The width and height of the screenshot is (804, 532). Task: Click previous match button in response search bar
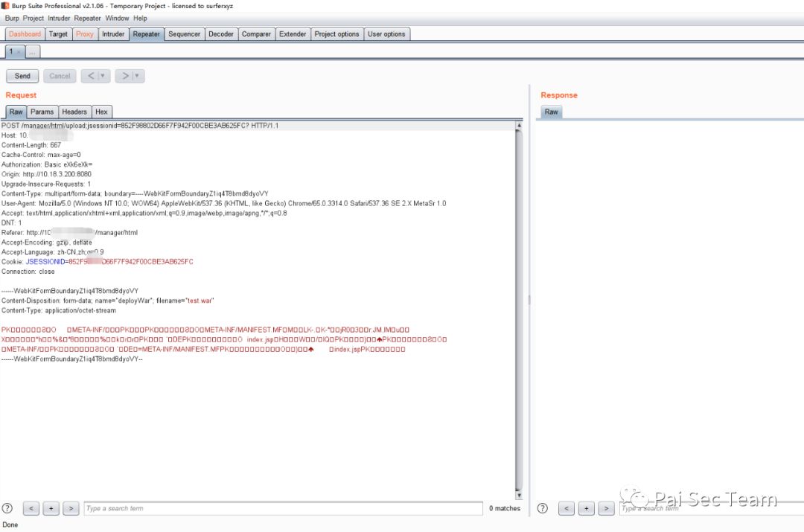coord(566,508)
